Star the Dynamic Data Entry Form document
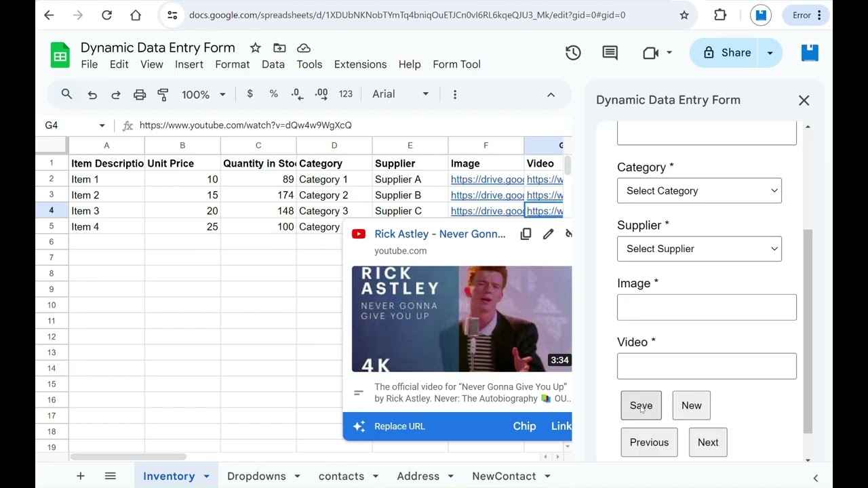Image resolution: width=868 pixels, height=488 pixels. pyautogui.click(x=255, y=47)
